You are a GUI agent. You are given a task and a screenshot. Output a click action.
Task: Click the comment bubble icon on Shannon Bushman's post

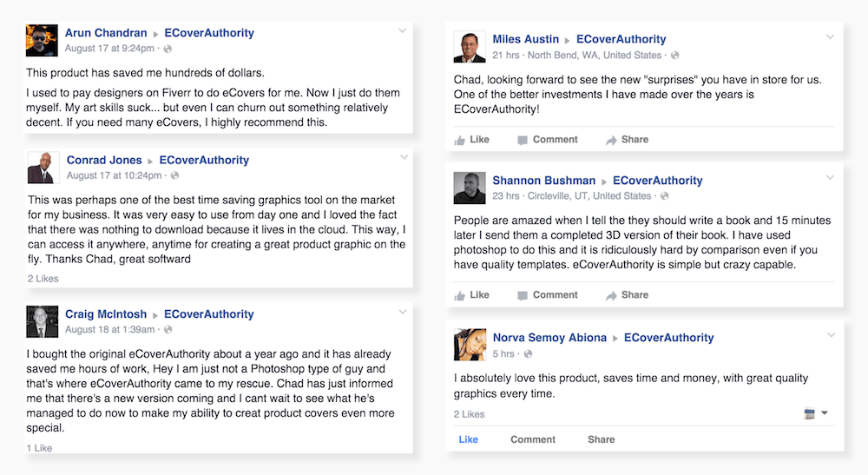(x=523, y=295)
